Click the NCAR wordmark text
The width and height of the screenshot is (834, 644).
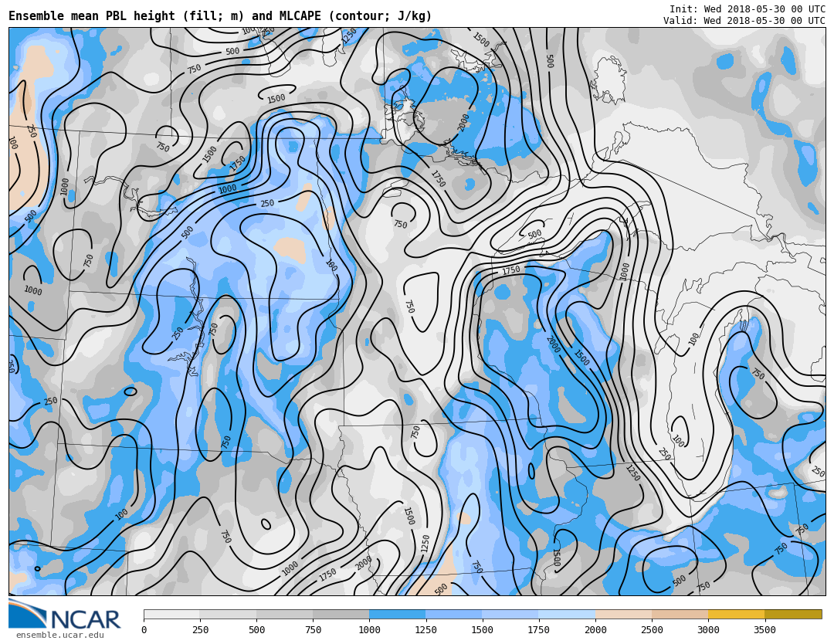(x=86, y=620)
